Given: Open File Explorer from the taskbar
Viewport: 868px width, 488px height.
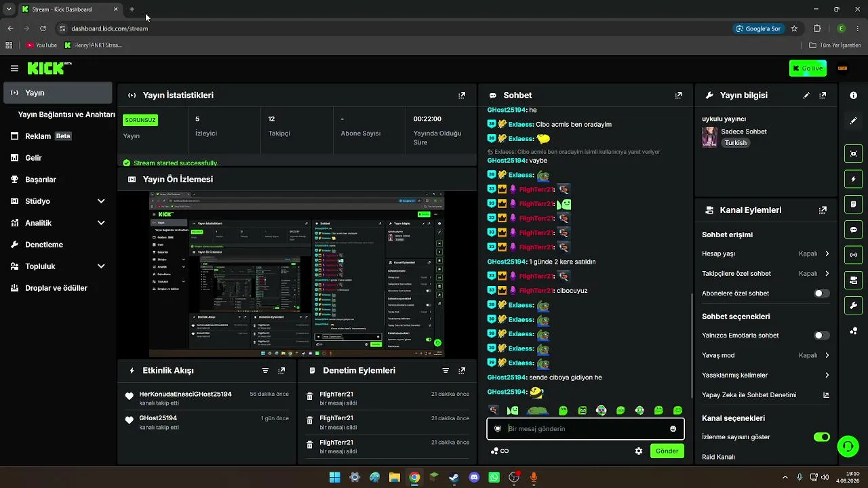Looking at the screenshot, I should click(x=394, y=477).
